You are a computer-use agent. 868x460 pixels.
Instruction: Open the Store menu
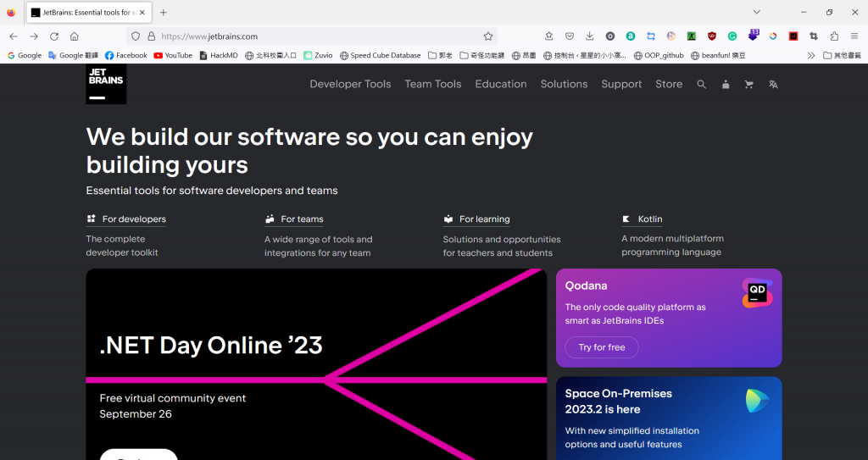coord(669,84)
